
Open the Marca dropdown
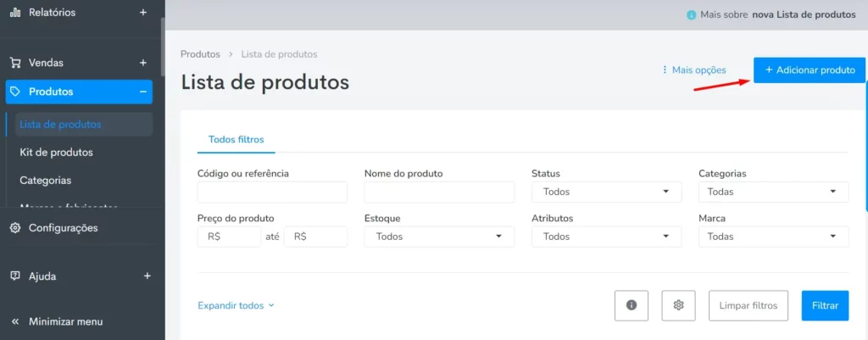point(773,237)
